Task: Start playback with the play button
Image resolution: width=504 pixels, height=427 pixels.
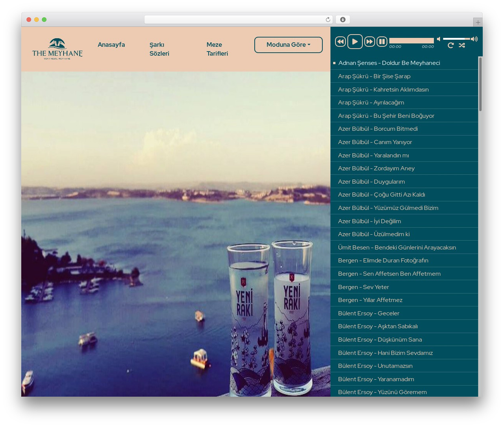Action: tap(355, 41)
